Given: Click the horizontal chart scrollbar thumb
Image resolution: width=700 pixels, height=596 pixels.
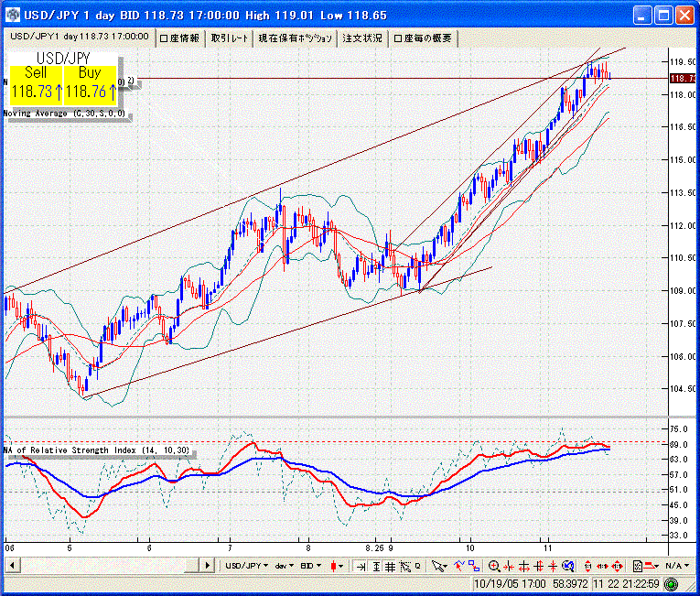Looking at the screenshot, I should [192, 565].
